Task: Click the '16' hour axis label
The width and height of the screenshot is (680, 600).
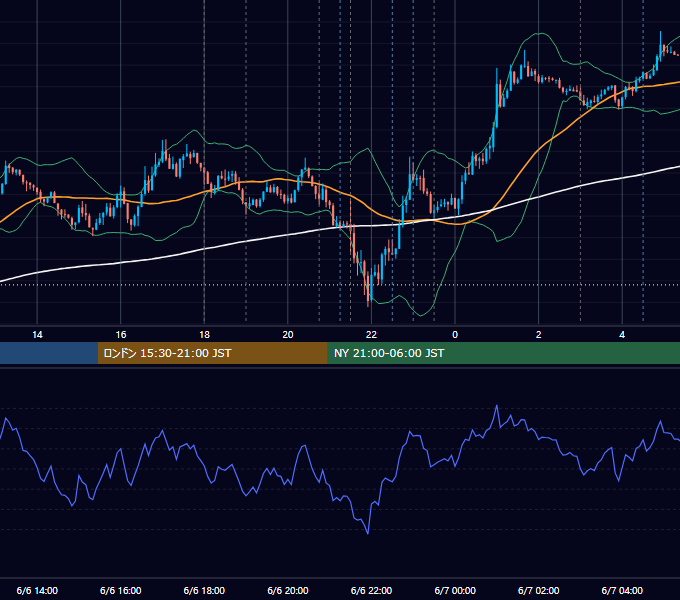Action: (x=121, y=335)
